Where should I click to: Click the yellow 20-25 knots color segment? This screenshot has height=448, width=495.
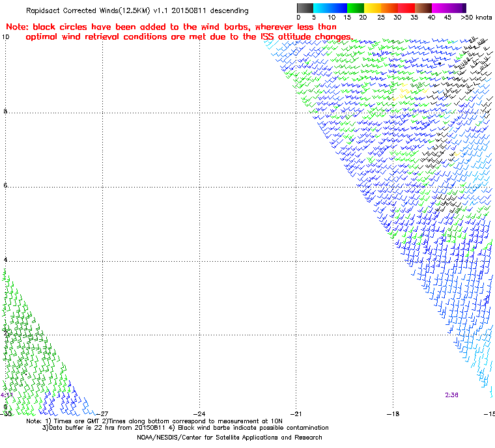[373, 8]
